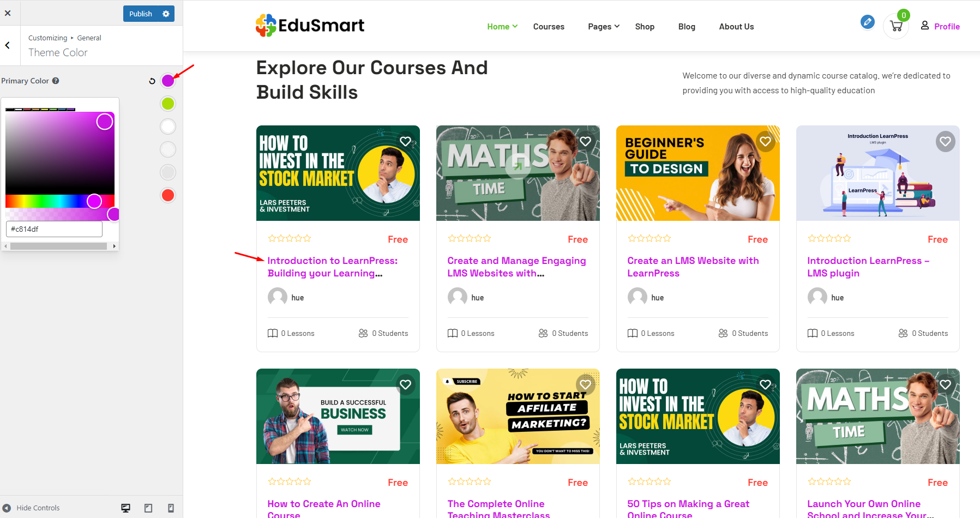Viewport: 980px width, 518px height.
Task: Open How to Create An Online Course
Action: click(324, 509)
